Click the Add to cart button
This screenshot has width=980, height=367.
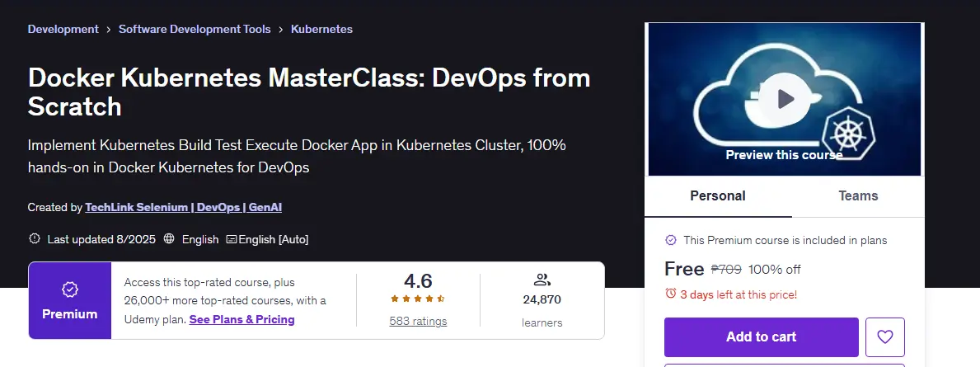pyautogui.click(x=762, y=337)
